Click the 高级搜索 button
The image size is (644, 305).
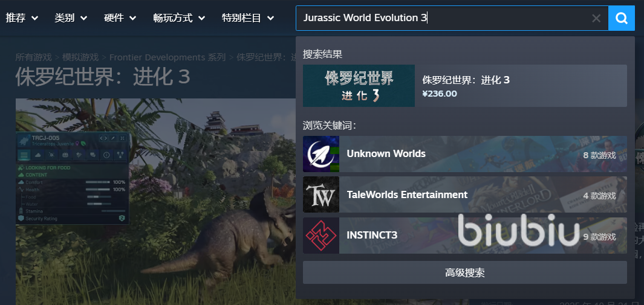464,273
